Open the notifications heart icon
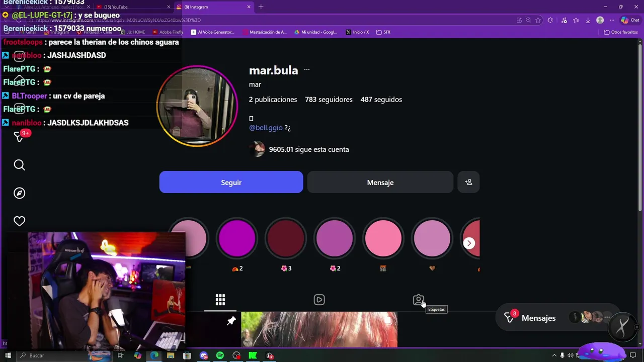This screenshot has width=644, height=362. [19, 221]
